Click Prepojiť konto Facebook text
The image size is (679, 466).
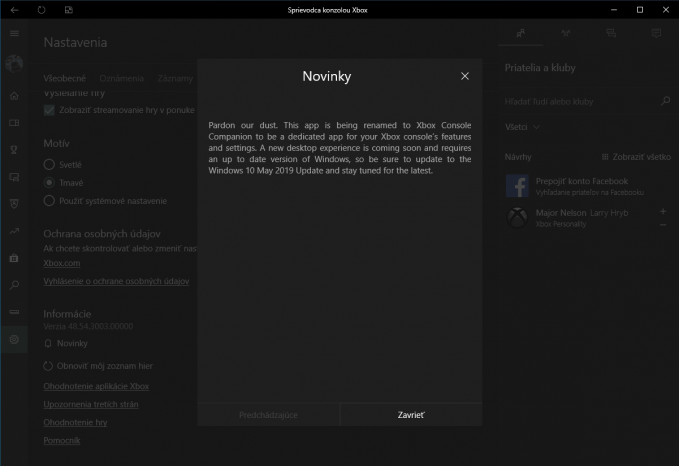[x=582, y=181]
